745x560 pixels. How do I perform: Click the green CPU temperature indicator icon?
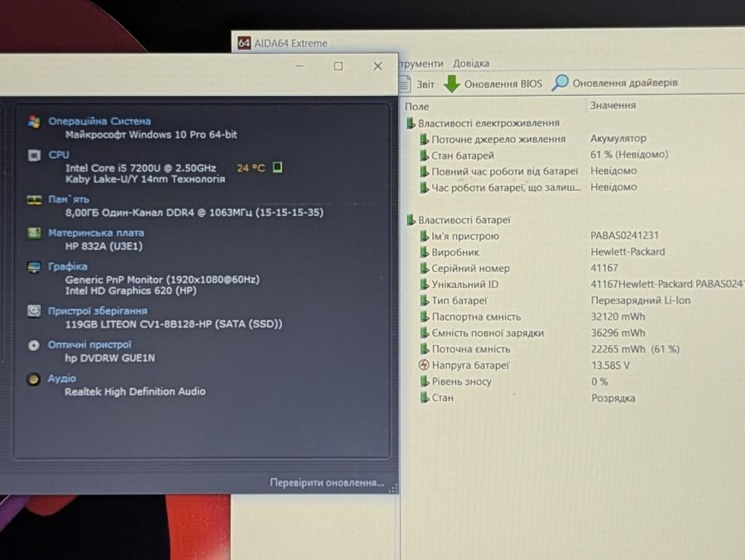coord(277,167)
